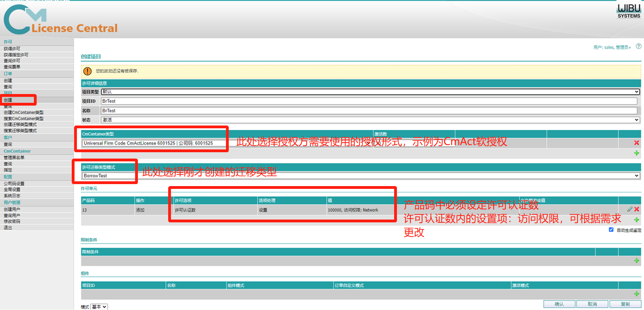
Task: Open 查询 under 客户 section
Action: [8, 144]
